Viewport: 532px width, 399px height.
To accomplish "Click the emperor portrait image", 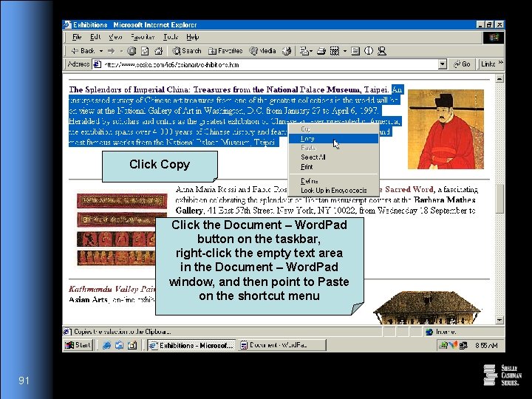I will tap(446, 129).
